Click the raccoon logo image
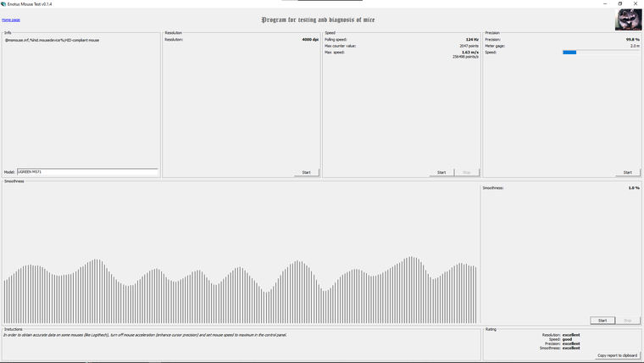Screen dimensions: 644x363 pyautogui.click(x=628, y=20)
